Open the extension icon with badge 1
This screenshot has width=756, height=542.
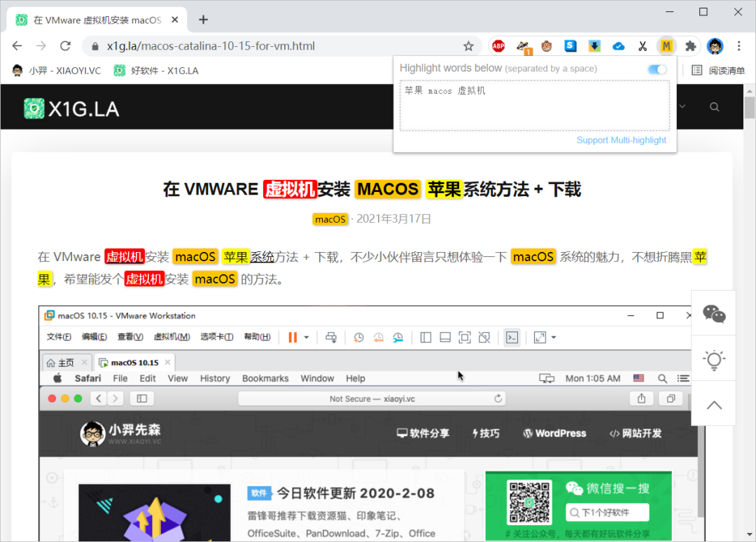point(523,46)
